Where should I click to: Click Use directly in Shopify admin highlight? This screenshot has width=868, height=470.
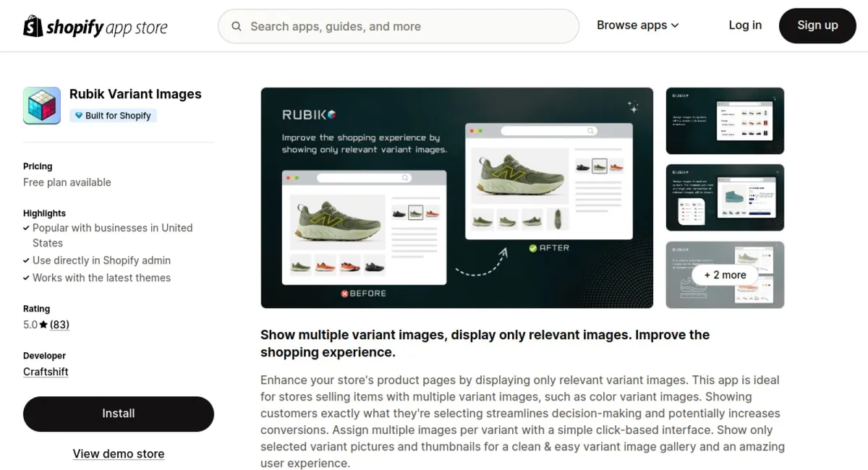pos(101,260)
